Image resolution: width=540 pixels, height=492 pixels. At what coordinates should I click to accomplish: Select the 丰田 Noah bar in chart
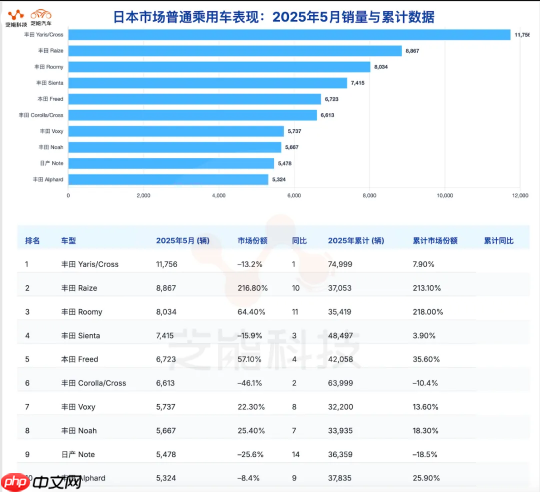point(175,147)
